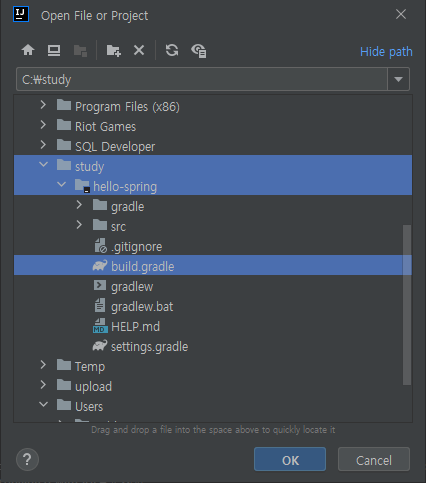426x483 pixels.
Task: Click the gradlew.bat file icon
Action: pos(100,305)
